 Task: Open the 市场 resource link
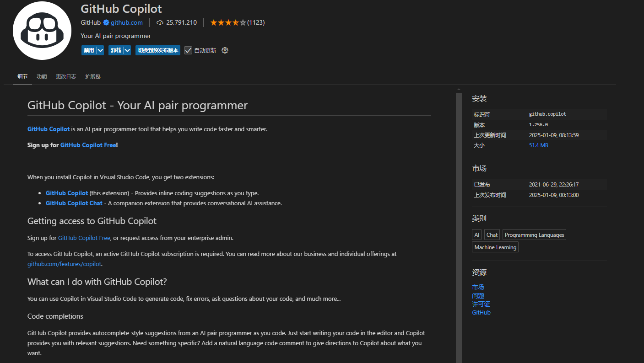(x=478, y=287)
